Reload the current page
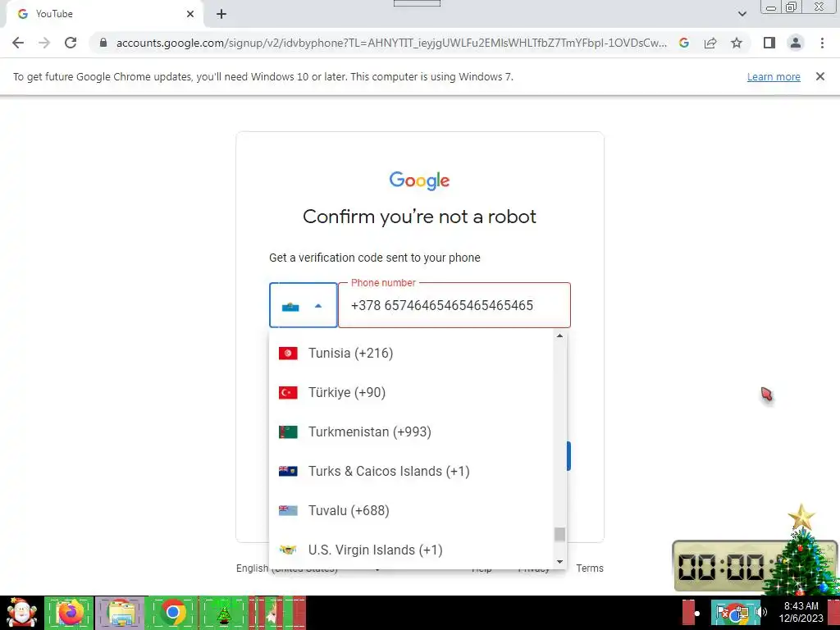 pyautogui.click(x=71, y=43)
